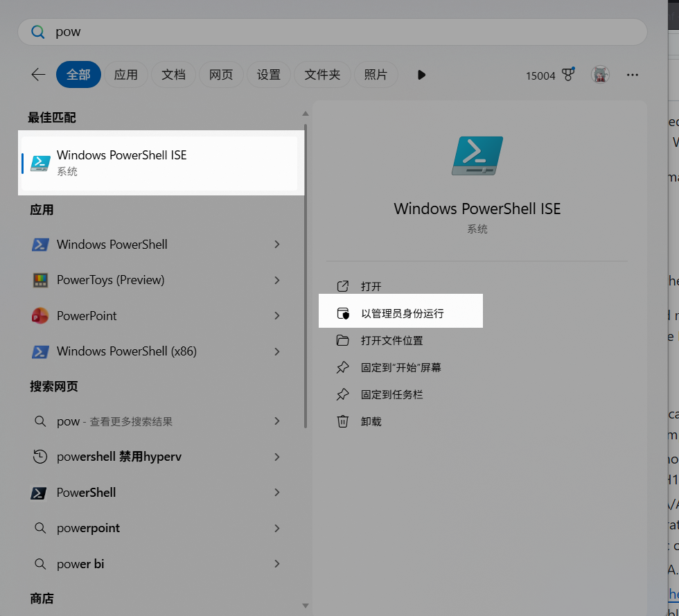The width and height of the screenshot is (679, 616).
Task: Expand Windows PowerShell result chevron
Action: pos(277,245)
